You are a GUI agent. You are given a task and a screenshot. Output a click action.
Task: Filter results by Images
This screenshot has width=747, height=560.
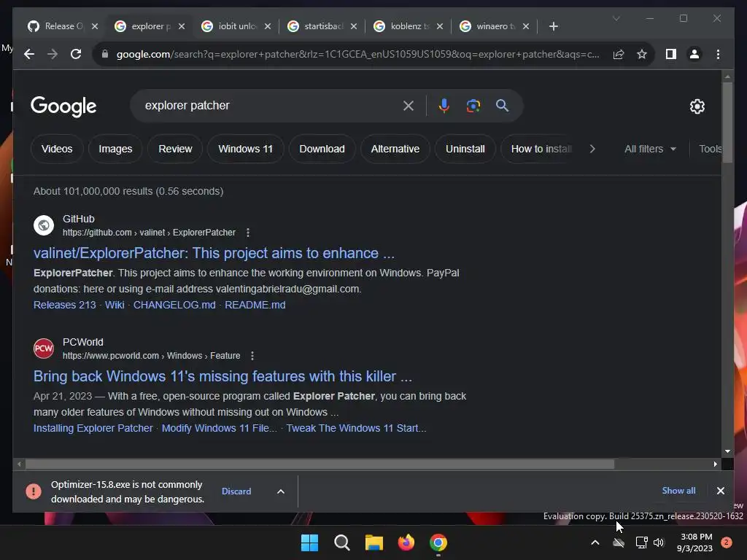pos(115,149)
